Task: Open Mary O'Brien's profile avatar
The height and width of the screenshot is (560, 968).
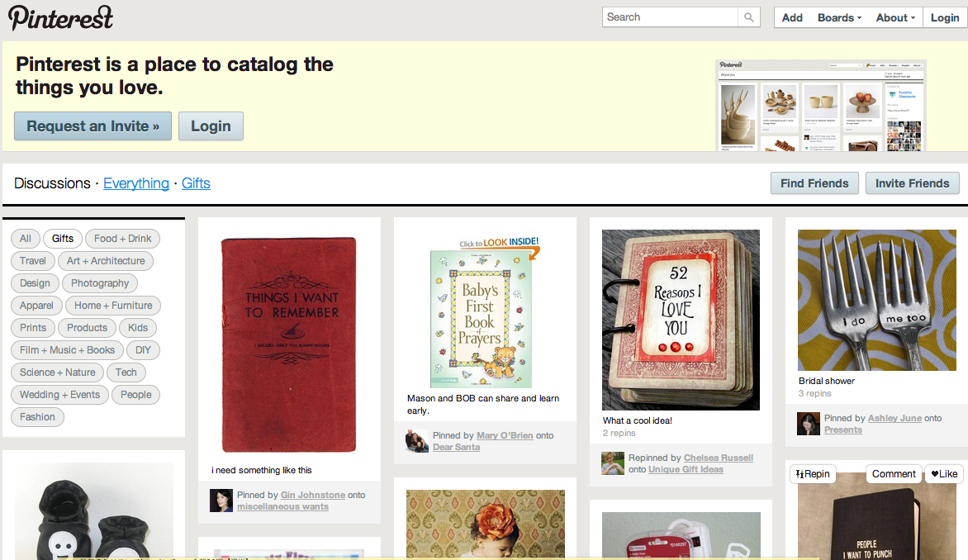Action: coord(417,441)
